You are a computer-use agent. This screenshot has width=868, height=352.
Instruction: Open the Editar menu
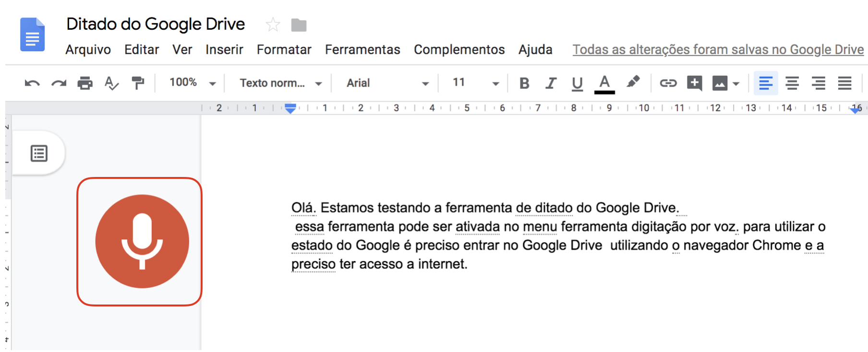pos(142,50)
